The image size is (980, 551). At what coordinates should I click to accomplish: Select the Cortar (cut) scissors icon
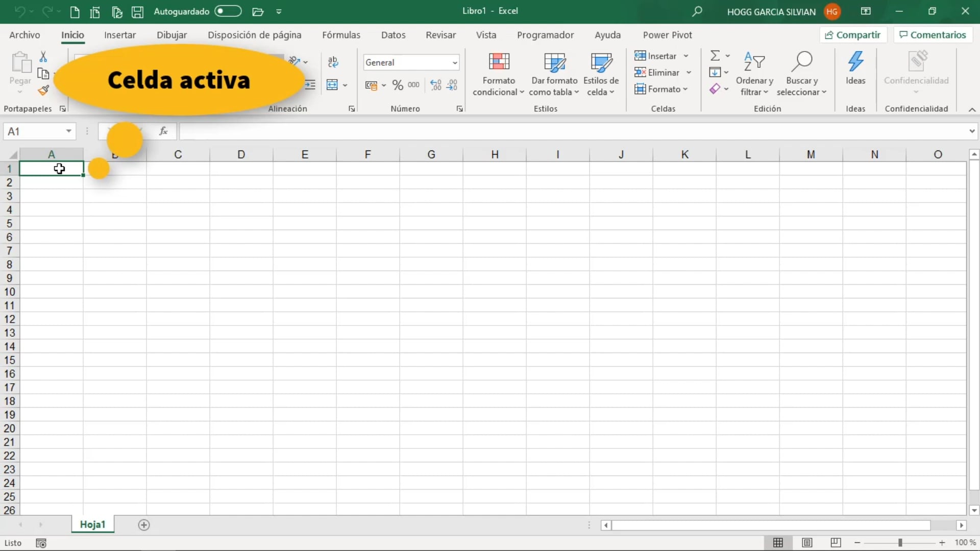pyautogui.click(x=43, y=56)
